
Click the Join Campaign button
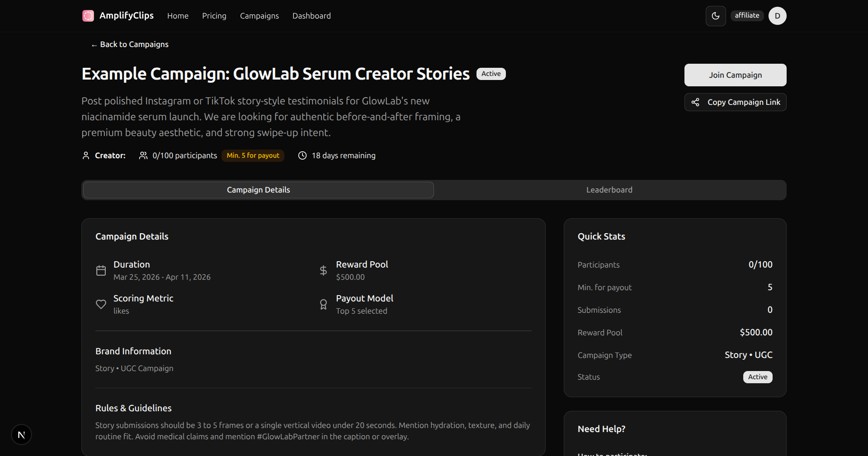coord(735,75)
